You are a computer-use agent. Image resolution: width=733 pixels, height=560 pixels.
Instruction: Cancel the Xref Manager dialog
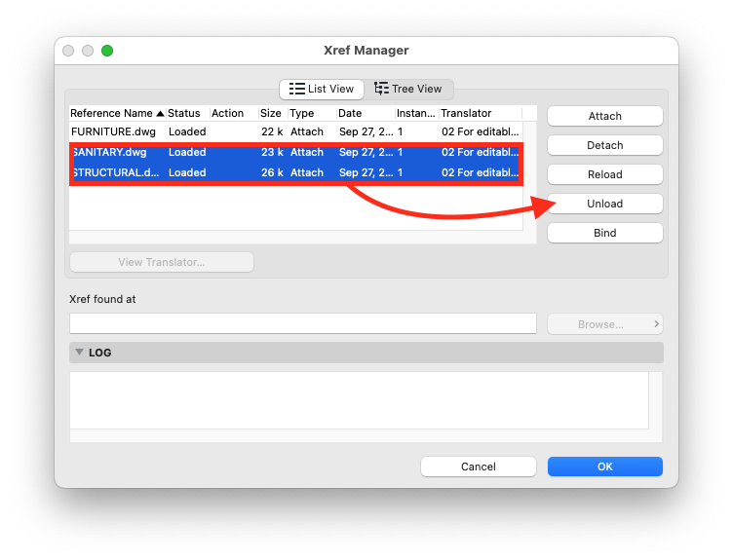click(479, 467)
